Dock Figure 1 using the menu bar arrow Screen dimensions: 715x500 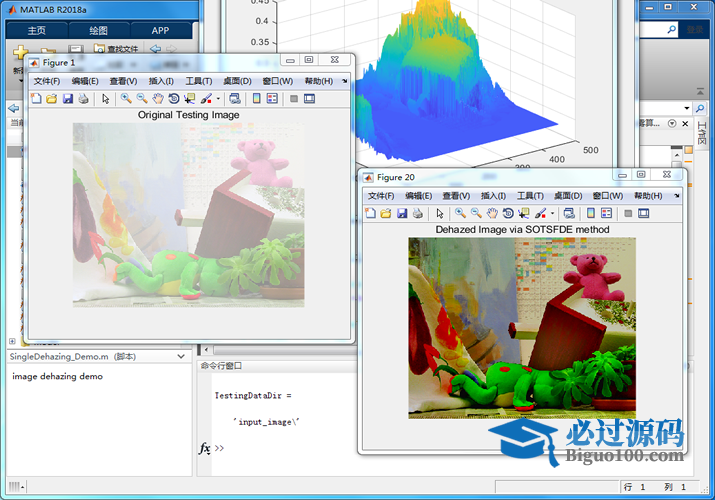pyautogui.click(x=344, y=81)
